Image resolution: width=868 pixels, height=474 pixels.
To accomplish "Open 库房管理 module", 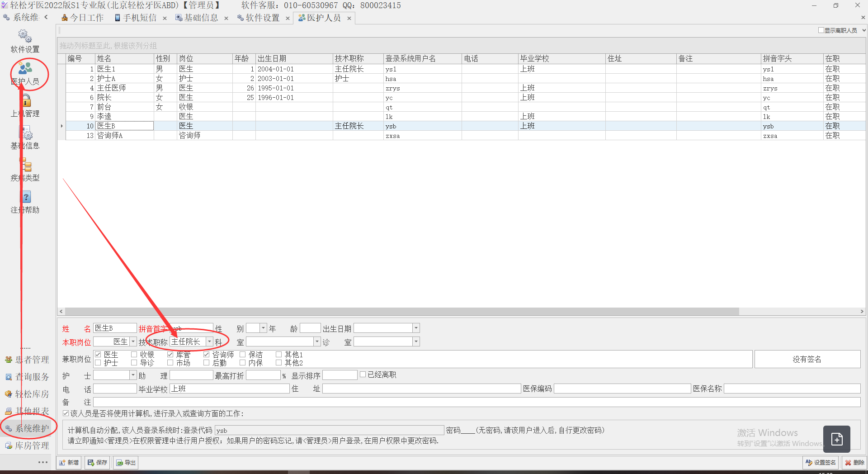I will [27, 446].
